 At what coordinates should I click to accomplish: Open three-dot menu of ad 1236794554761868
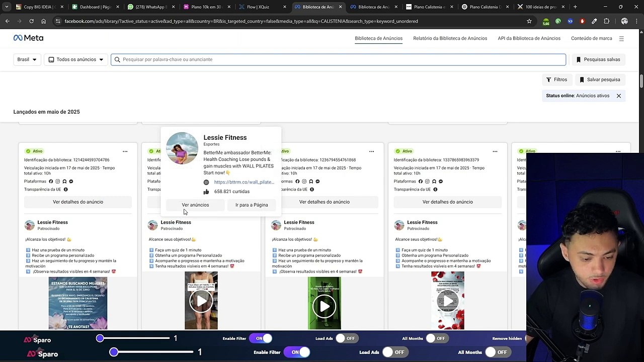click(x=372, y=151)
